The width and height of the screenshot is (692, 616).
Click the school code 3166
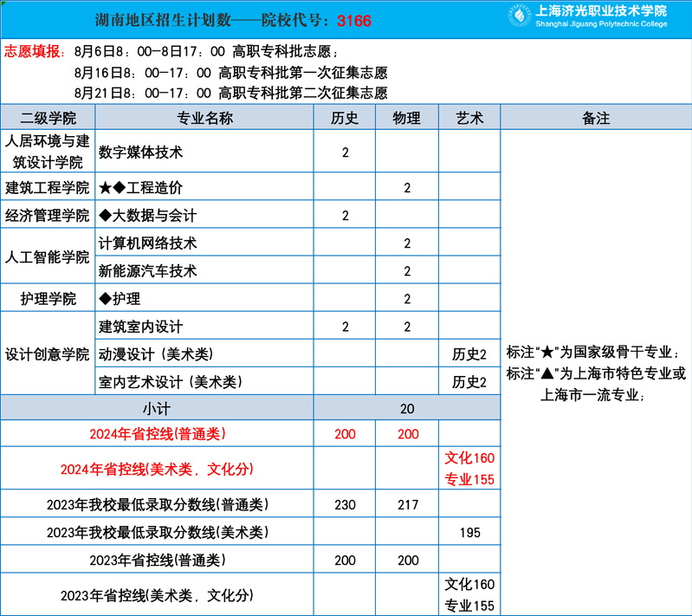[x=354, y=21]
